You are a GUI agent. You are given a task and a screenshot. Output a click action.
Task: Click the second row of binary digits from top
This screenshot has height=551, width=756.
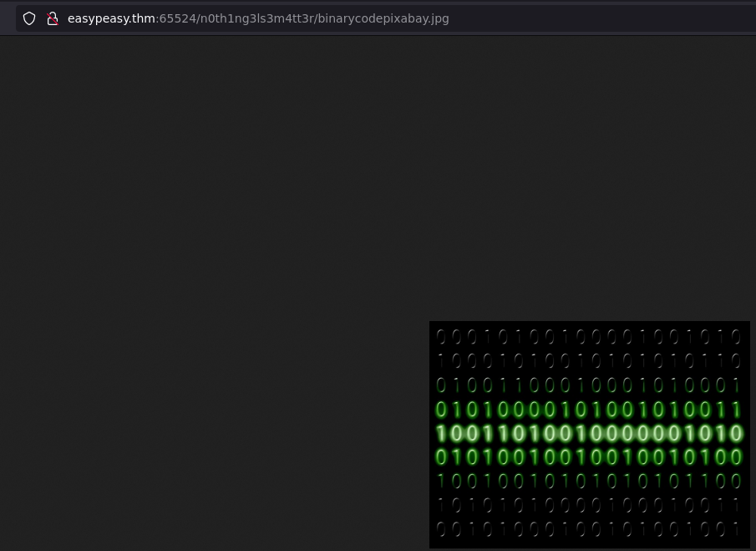(589, 361)
